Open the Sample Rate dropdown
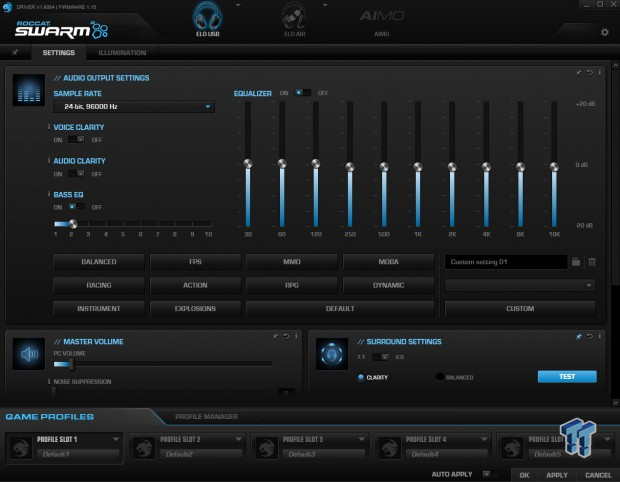 pyautogui.click(x=134, y=106)
